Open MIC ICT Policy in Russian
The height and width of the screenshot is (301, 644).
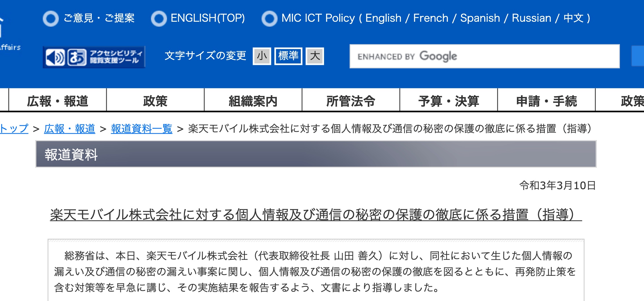click(x=531, y=18)
